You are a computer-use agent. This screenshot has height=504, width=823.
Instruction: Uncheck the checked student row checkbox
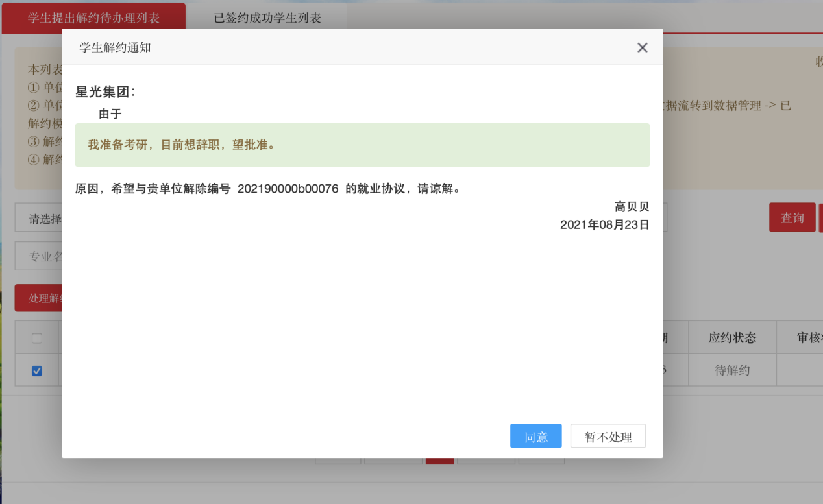pos(37,371)
